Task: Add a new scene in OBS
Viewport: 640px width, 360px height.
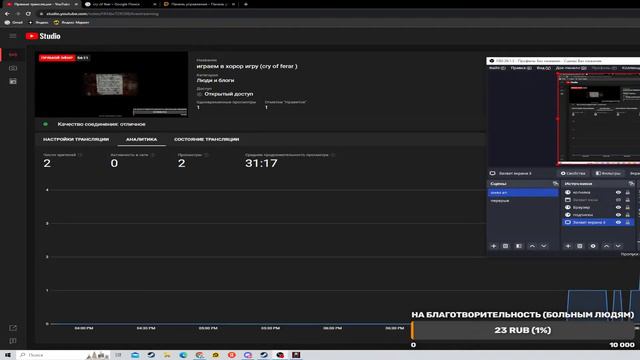Action: (x=493, y=246)
